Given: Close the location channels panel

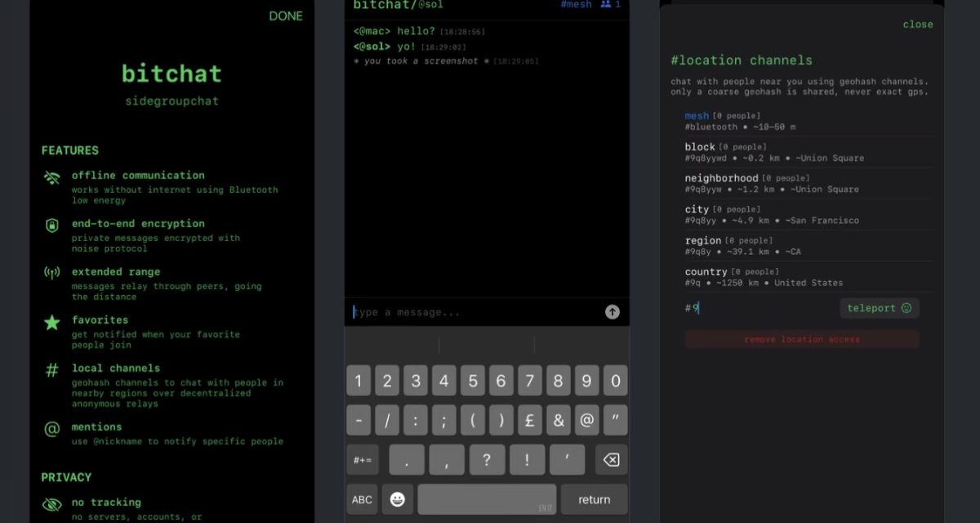Looking at the screenshot, I should [918, 24].
